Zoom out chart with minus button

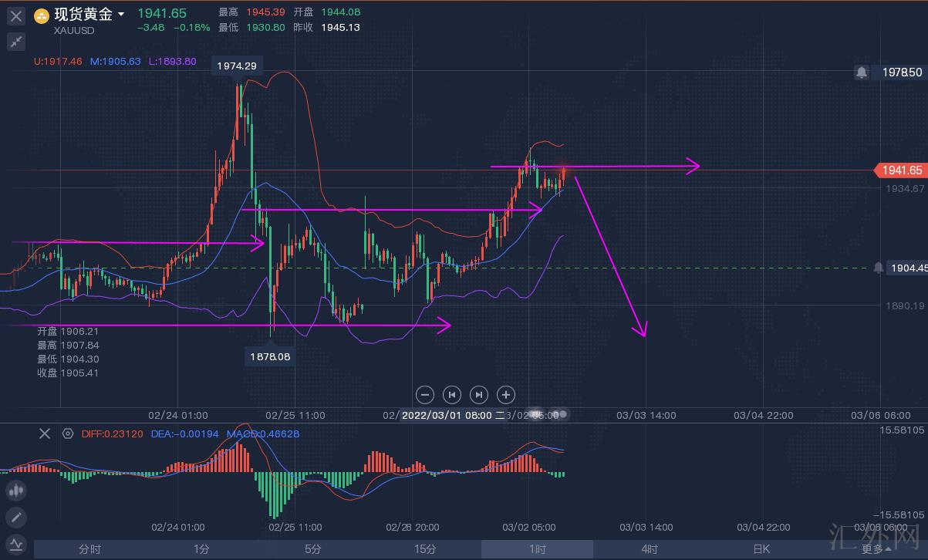425,395
